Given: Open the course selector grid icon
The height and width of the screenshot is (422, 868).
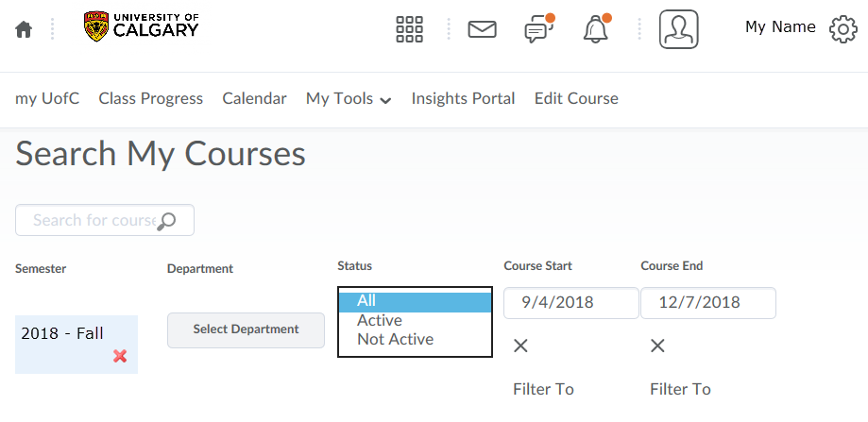Looking at the screenshot, I should 410,28.
